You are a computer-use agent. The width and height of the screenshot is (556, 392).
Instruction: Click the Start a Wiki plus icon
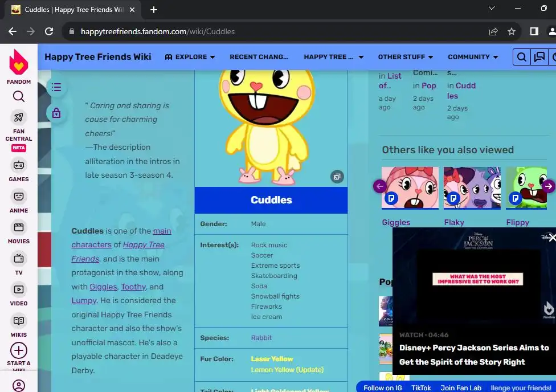pos(18,350)
